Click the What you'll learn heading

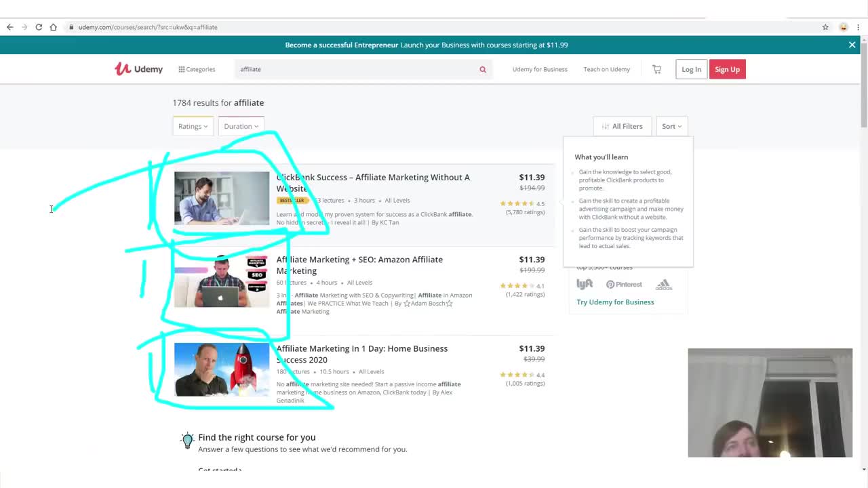[601, 157]
